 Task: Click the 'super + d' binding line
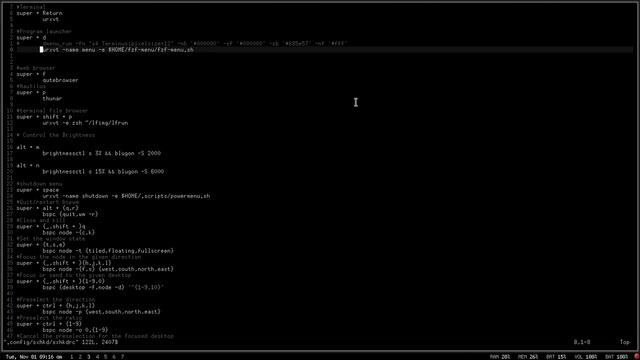(31, 38)
